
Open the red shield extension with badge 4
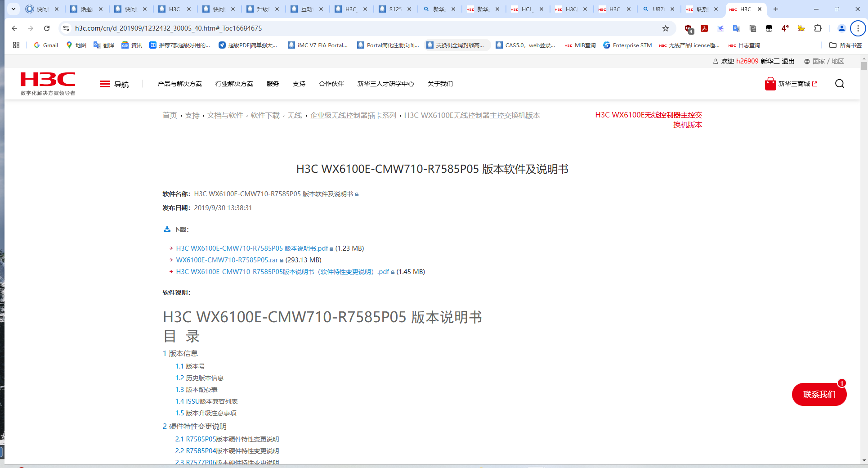(x=689, y=29)
